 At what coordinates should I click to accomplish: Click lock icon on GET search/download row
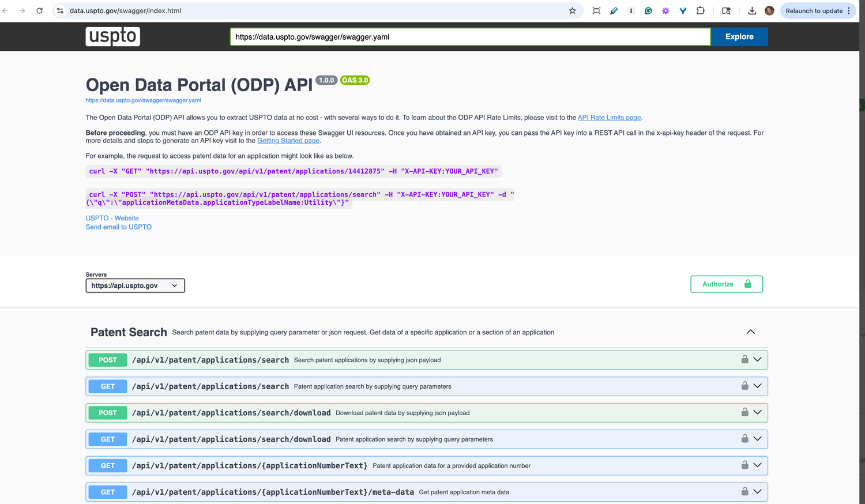744,439
